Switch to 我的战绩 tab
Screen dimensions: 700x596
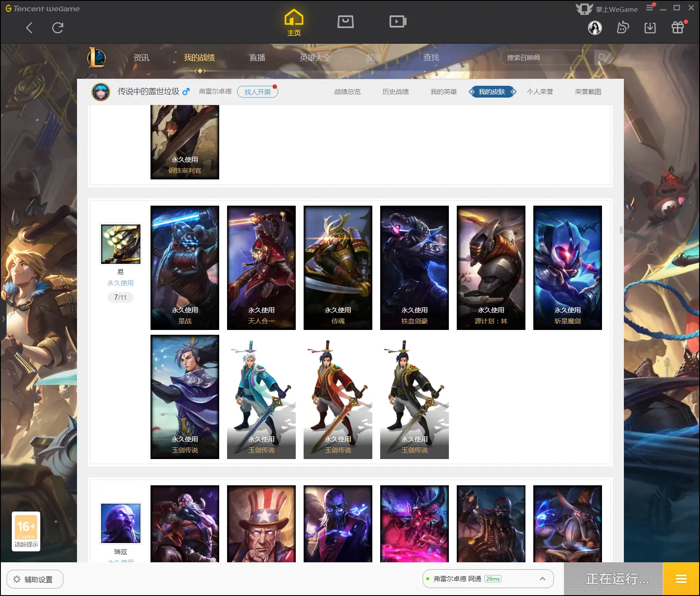coord(199,57)
